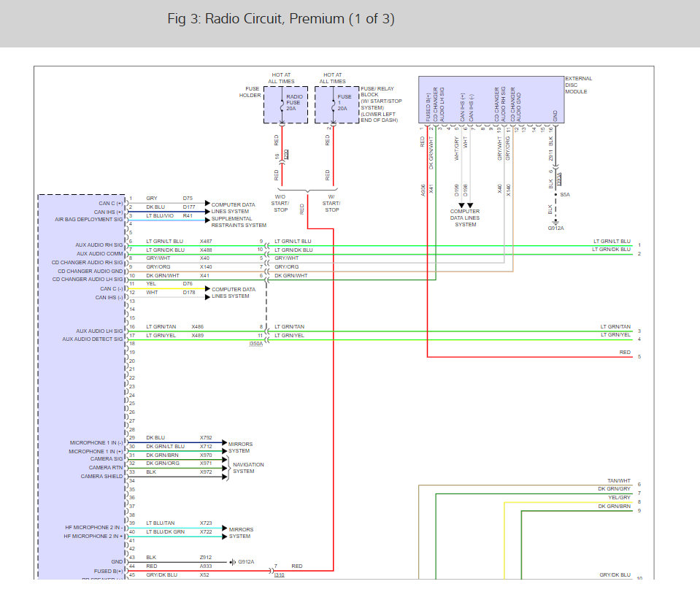Screen dimensions: 700x592
Task: Select wire code A933
Action: tap(206, 566)
